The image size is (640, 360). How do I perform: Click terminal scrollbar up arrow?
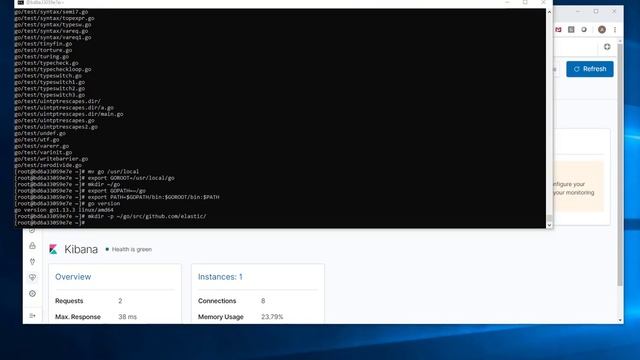tap(549, 12)
